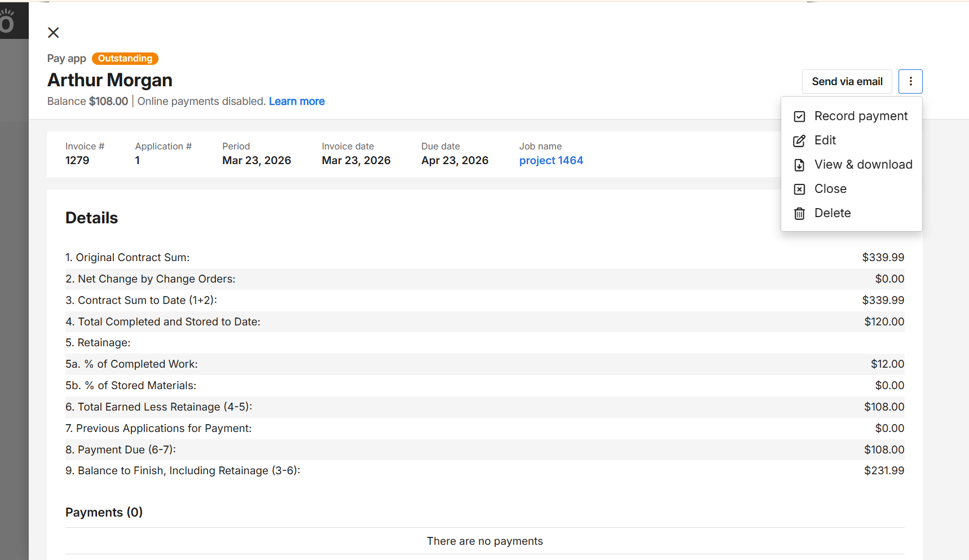969x560 pixels.
Task: Select View & download menu text
Action: tap(863, 165)
